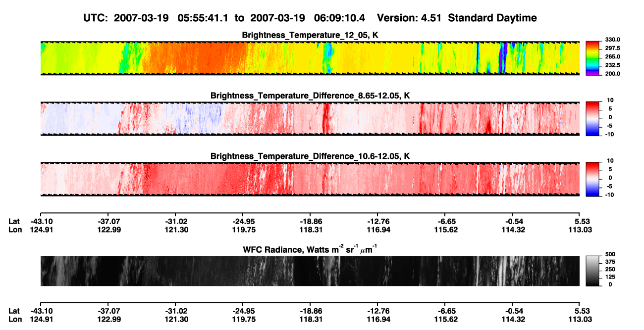Click the Brightness_Temperature_Difference_8.65-12.05 image strip
The height and width of the screenshot is (330, 644).
click(x=310, y=119)
